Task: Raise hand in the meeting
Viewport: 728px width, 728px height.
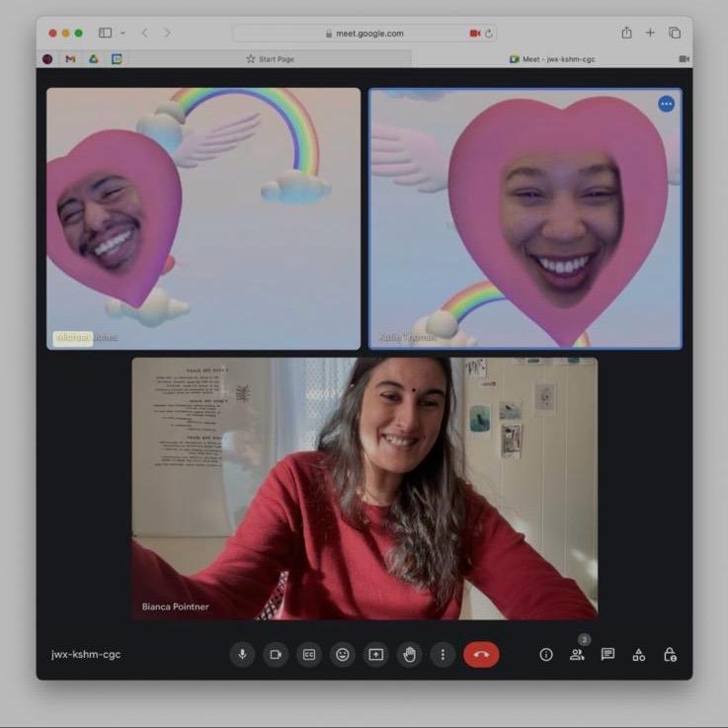Action: pos(410,654)
